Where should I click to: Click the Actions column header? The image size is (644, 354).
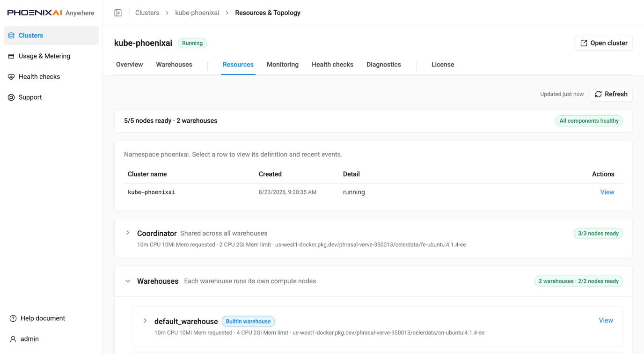(x=603, y=174)
